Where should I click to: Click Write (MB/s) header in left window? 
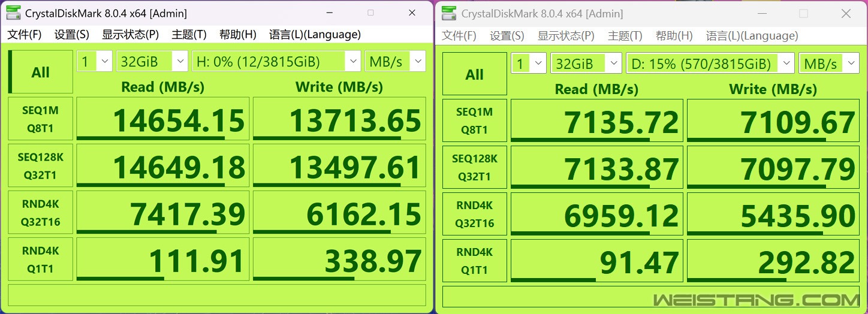pos(339,87)
